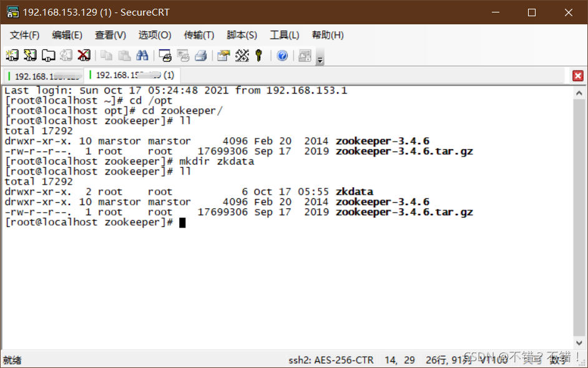Expand the toolbar overflow arrow
Screen dimensions: 588x368
(320, 57)
